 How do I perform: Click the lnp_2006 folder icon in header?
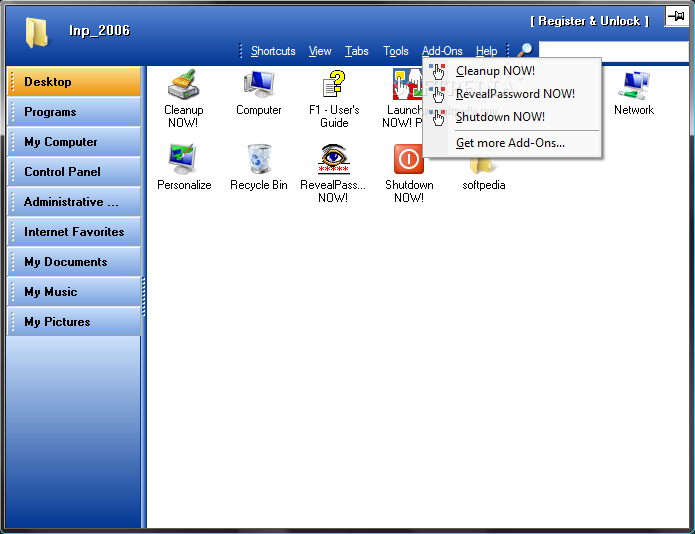tap(37, 32)
